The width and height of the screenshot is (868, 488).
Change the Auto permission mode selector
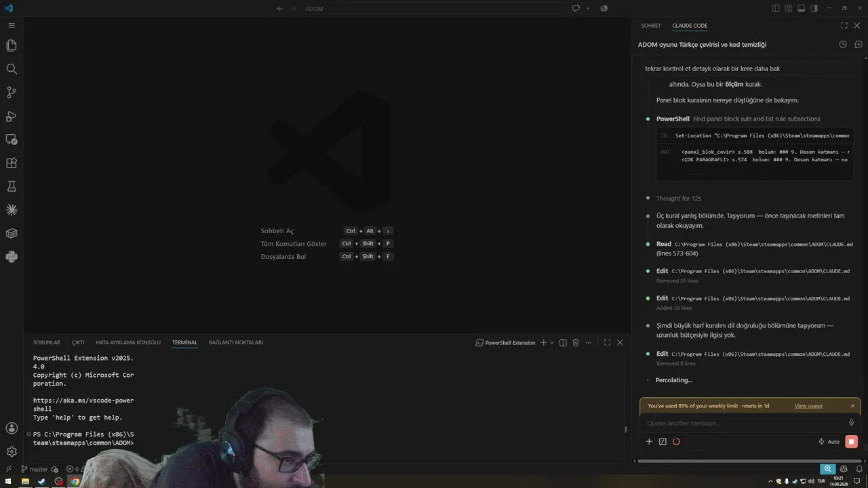tap(829, 442)
